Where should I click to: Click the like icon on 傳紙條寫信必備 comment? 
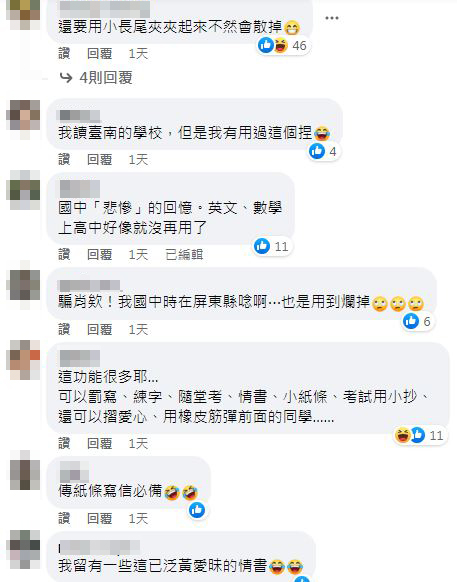[x=197, y=510]
